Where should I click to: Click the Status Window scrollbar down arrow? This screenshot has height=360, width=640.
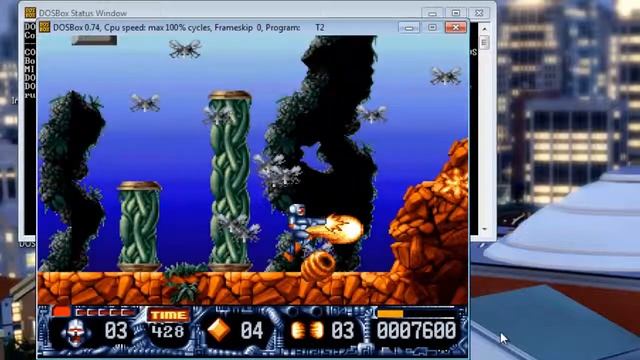[x=484, y=229]
